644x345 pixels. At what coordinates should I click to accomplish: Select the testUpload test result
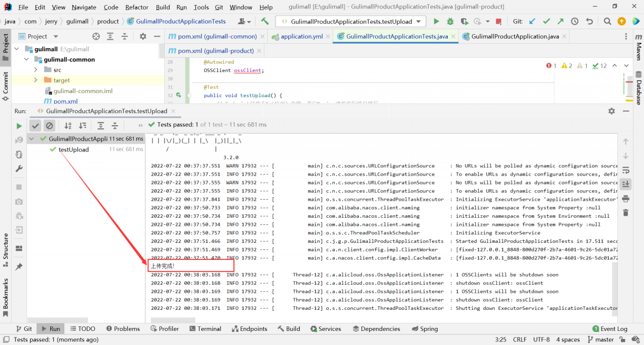click(73, 149)
